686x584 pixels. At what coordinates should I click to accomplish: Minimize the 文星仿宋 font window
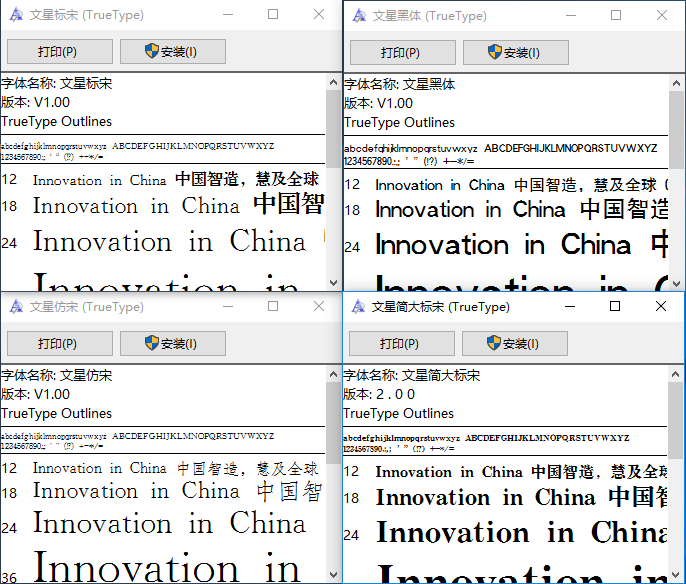pos(228,306)
